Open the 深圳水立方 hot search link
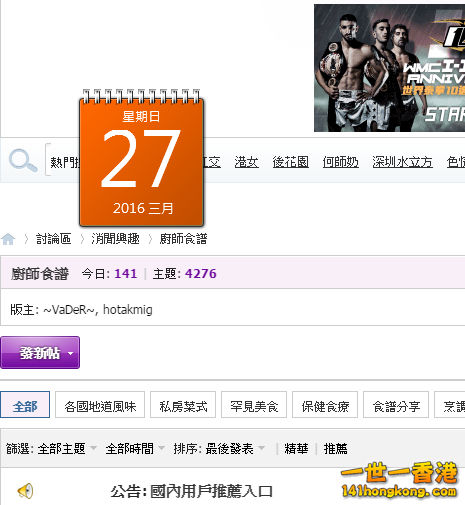 pyautogui.click(x=402, y=162)
